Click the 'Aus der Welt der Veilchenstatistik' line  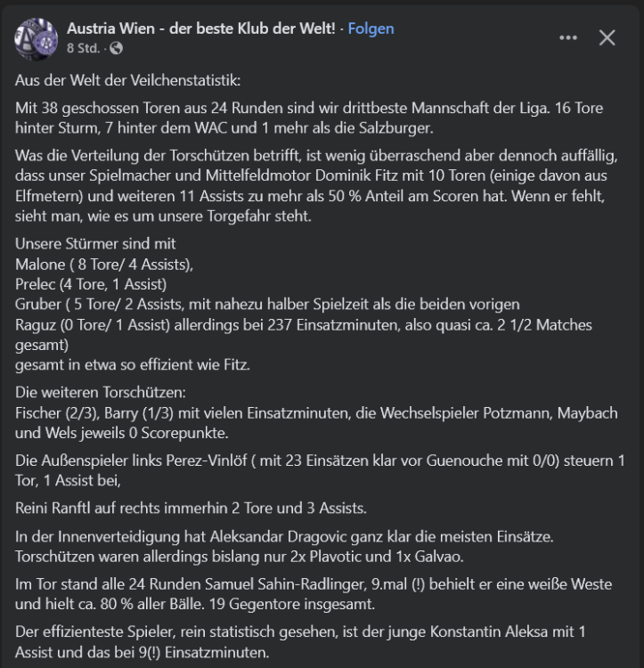128,80
